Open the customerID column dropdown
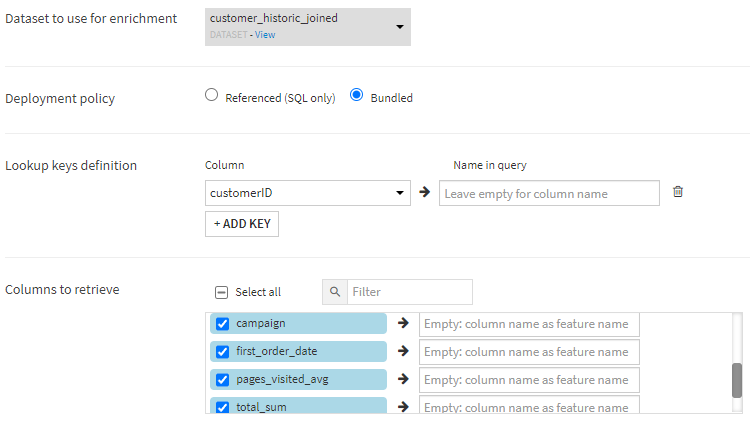The image size is (750, 426). coord(307,192)
